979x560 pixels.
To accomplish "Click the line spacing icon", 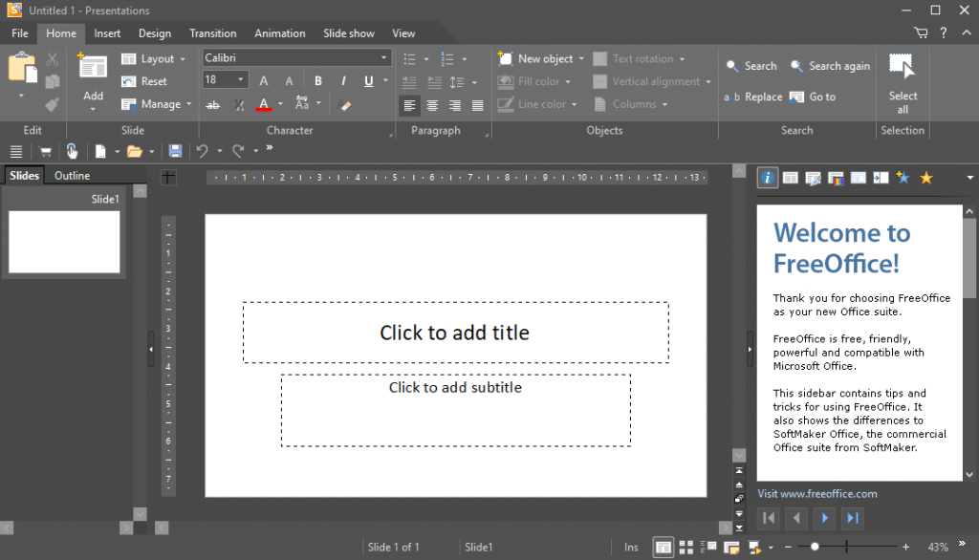I will [x=457, y=82].
